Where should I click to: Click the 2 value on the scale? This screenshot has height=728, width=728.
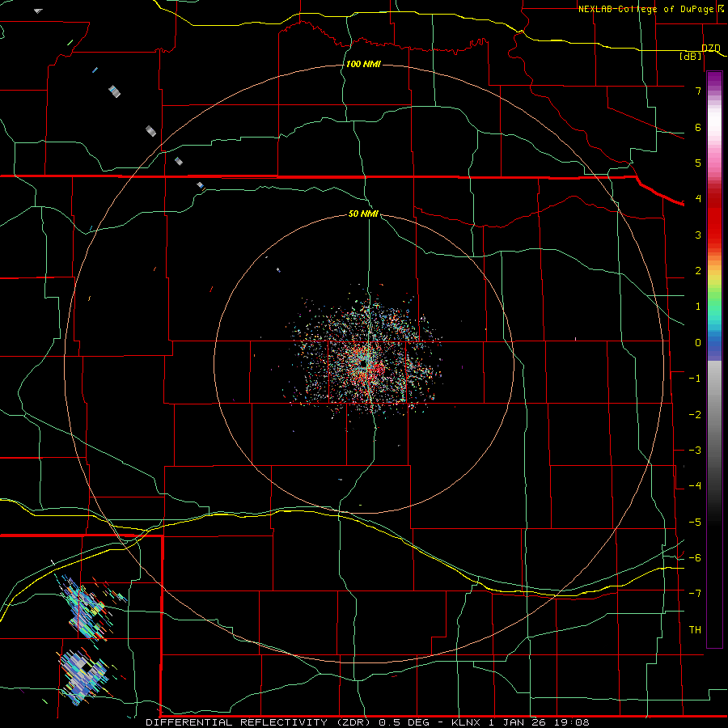coord(698,271)
